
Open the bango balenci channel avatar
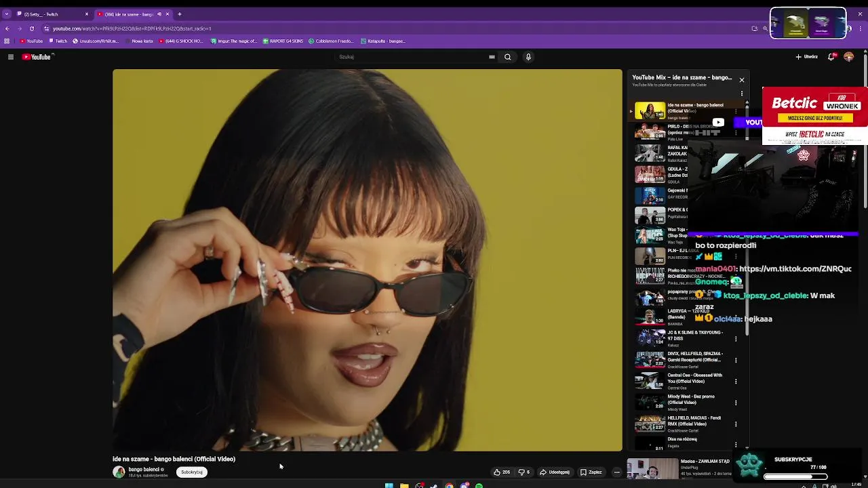(119, 472)
